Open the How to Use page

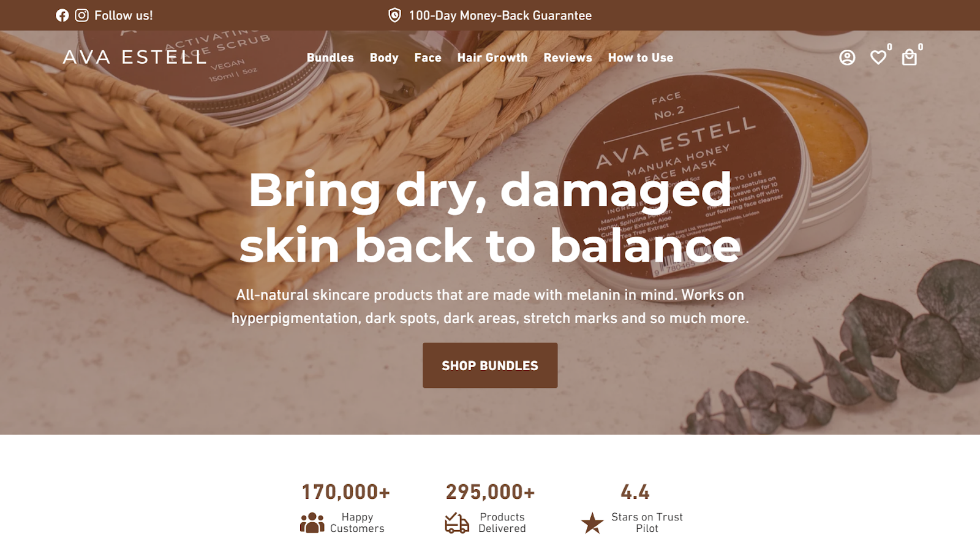click(641, 58)
